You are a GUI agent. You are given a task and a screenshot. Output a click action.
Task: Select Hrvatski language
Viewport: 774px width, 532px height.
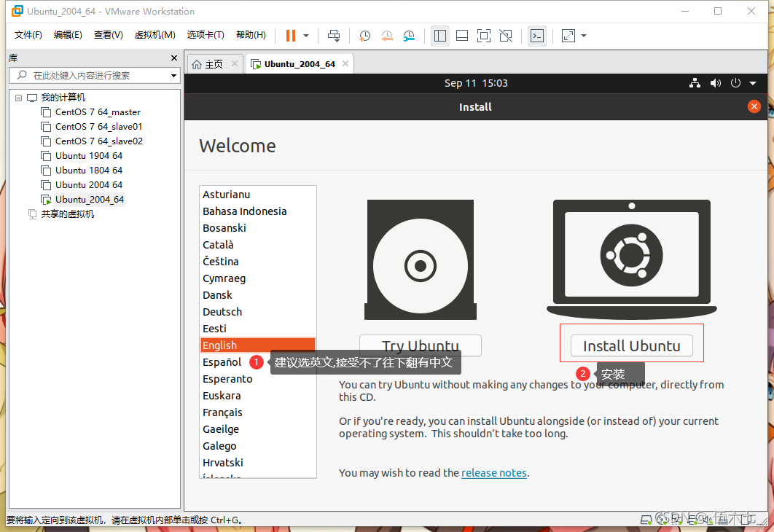258,463
